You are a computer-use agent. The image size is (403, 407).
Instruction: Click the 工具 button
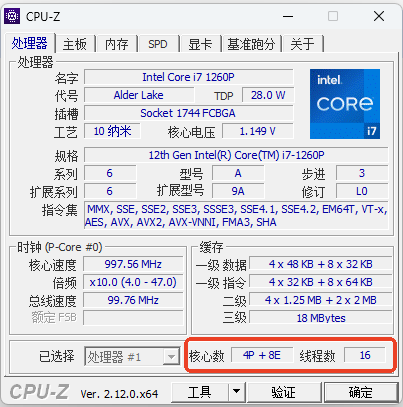(x=200, y=391)
